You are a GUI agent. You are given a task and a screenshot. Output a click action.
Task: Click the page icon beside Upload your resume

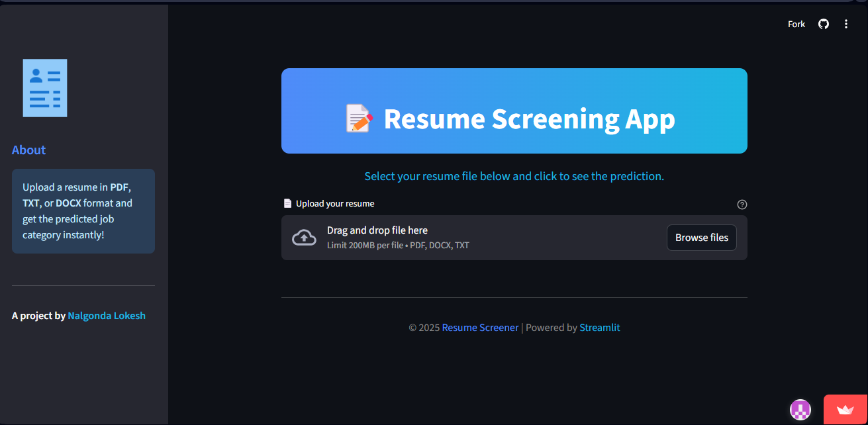click(x=287, y=203)
